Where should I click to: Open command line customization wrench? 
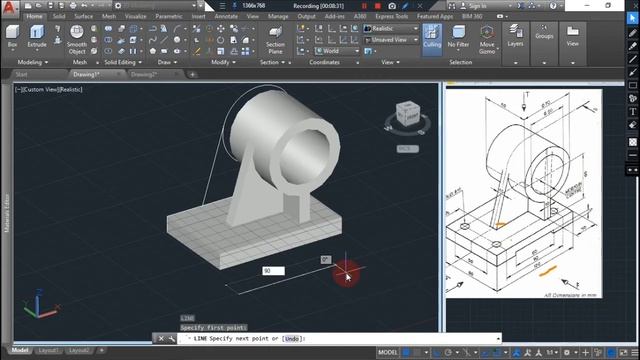coord(171,338)
